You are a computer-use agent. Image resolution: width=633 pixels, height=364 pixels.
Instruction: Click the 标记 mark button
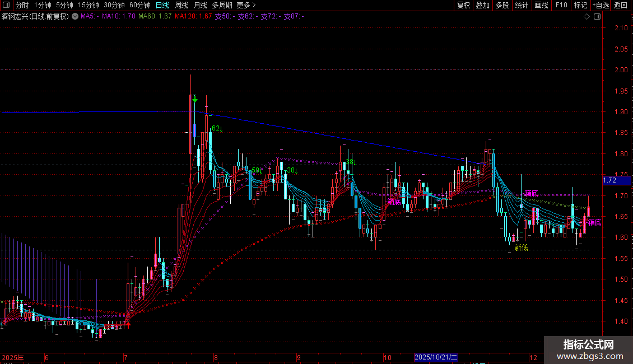click(580, 5)
